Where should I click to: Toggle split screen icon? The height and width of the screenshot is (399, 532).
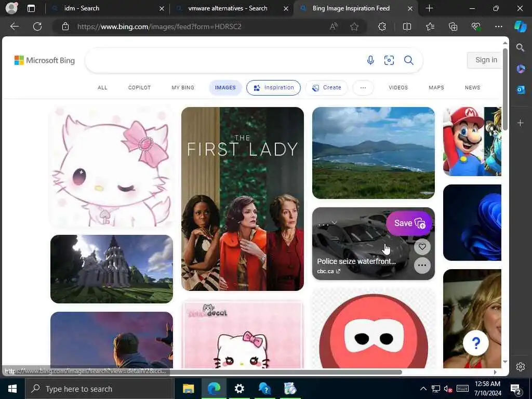[407, 26]
